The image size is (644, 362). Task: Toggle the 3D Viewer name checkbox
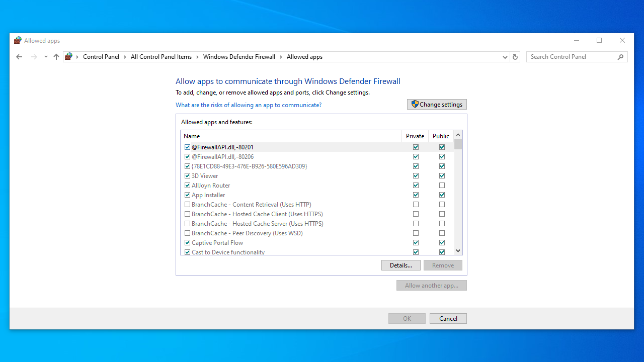pos(188,176)
